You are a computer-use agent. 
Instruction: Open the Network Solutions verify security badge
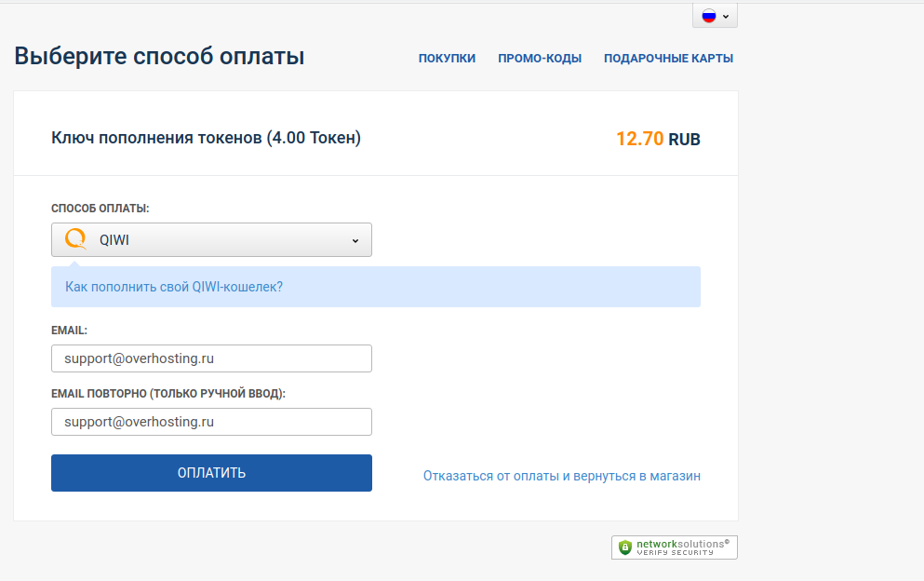click(674, 547)
